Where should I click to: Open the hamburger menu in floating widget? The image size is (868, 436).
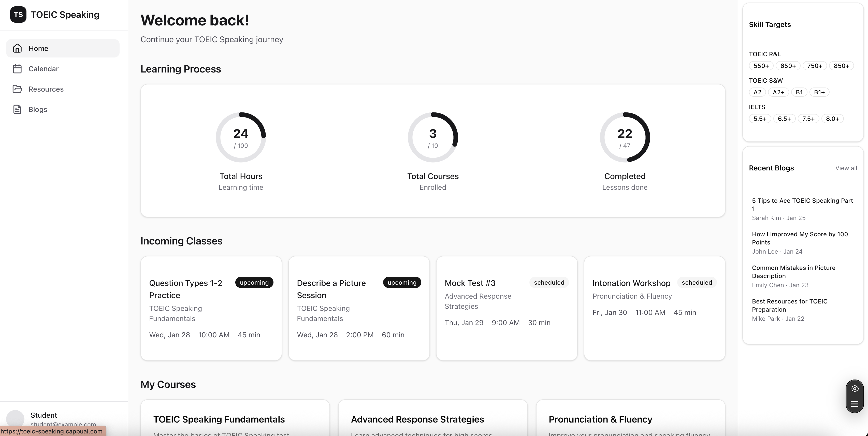point(855,404)
